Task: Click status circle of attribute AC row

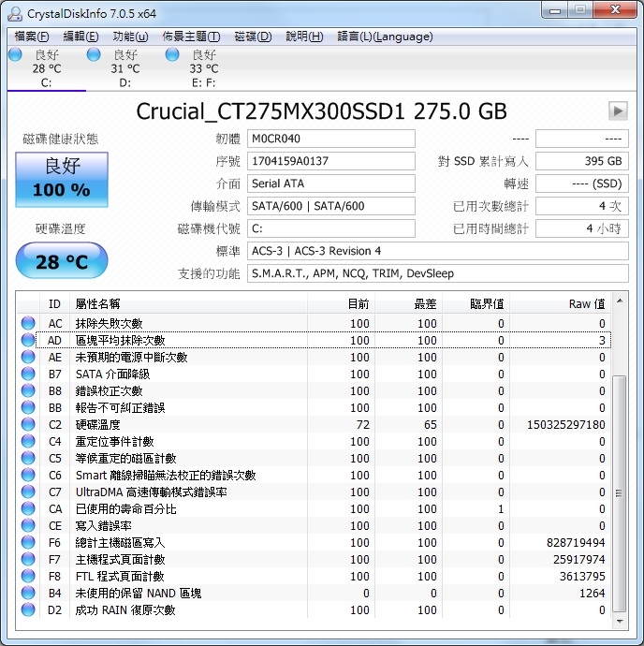Action: click(28, 323)
